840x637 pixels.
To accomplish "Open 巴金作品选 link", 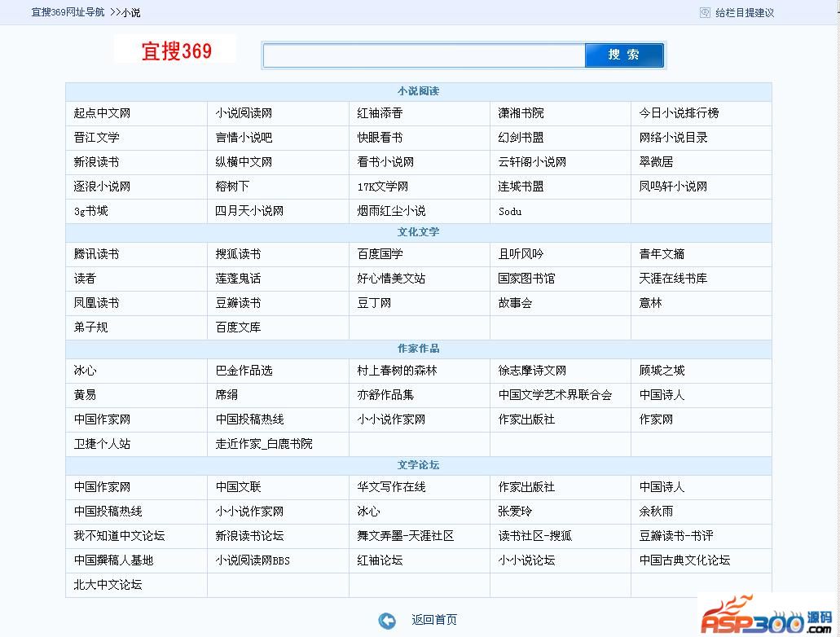I will tap(244, 370).
